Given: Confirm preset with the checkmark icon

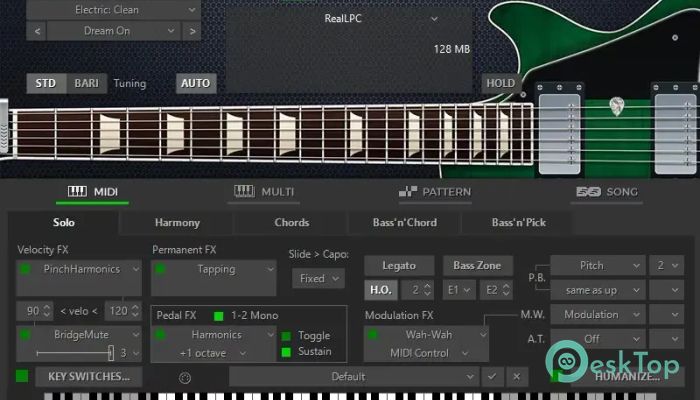Looking at the screenshot, I should pyautogui.click(x=491, y=377).
